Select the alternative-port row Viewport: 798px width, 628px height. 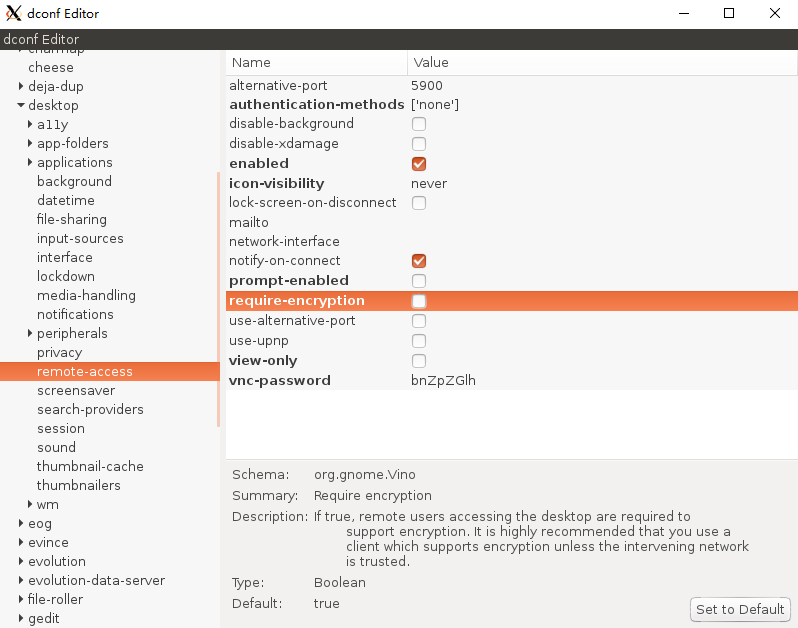tap(512, 85)
